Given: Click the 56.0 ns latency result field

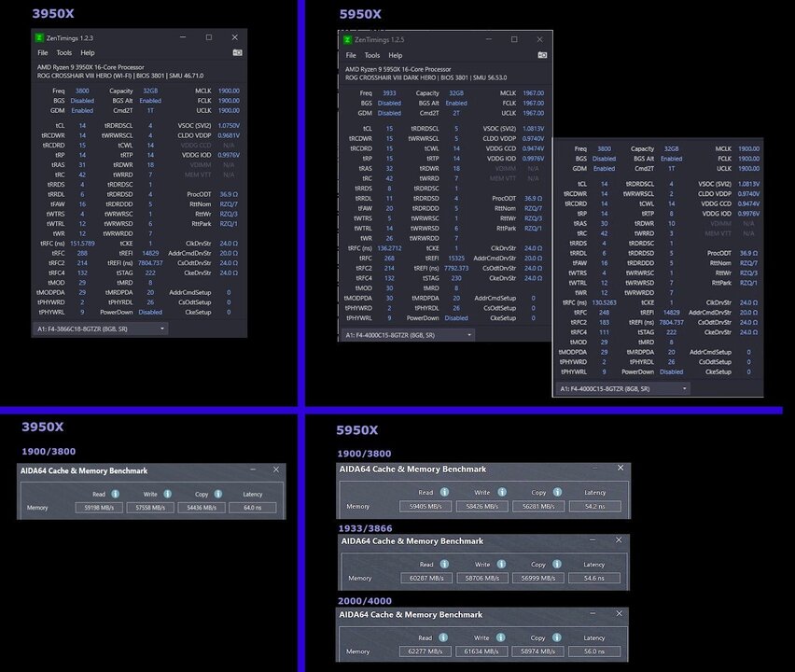Looking at the screenshot, I should pyautogui.click(x=595, y=651).
